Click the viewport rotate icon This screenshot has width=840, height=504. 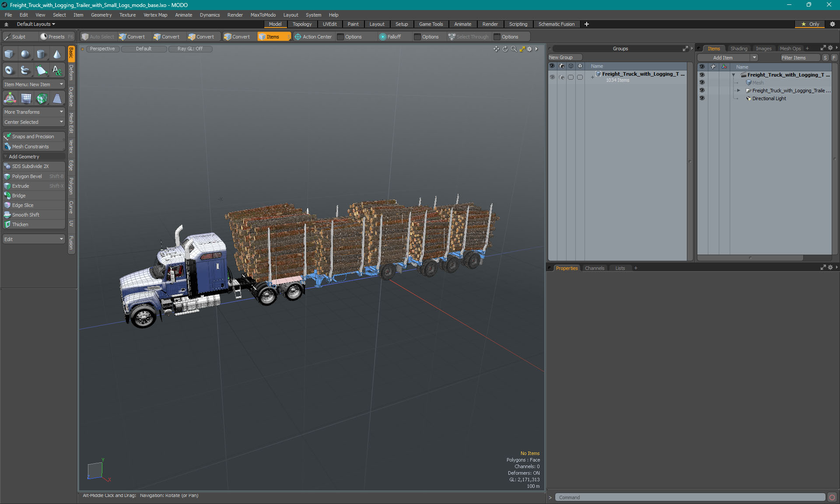tap(505, 49)
